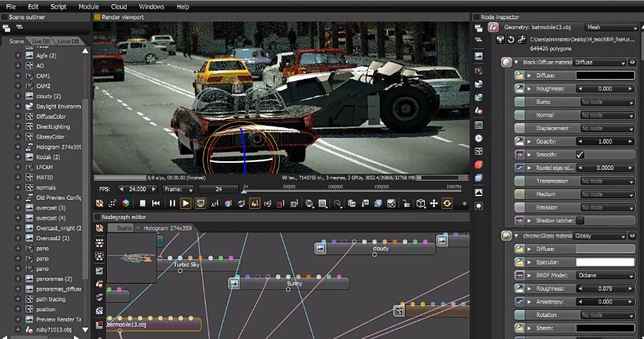Click the material picker sphere icon
Image resolution: width=644 pixels, height=339 pixels.
click(x=241, y=203)
